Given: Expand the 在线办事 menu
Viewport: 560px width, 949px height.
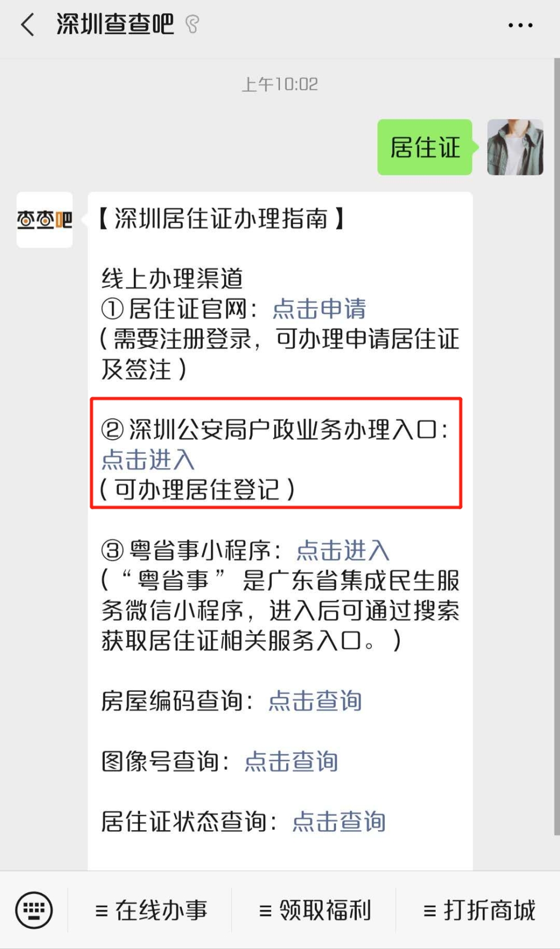Looking at the screenshot, I should tap(151, 910).
